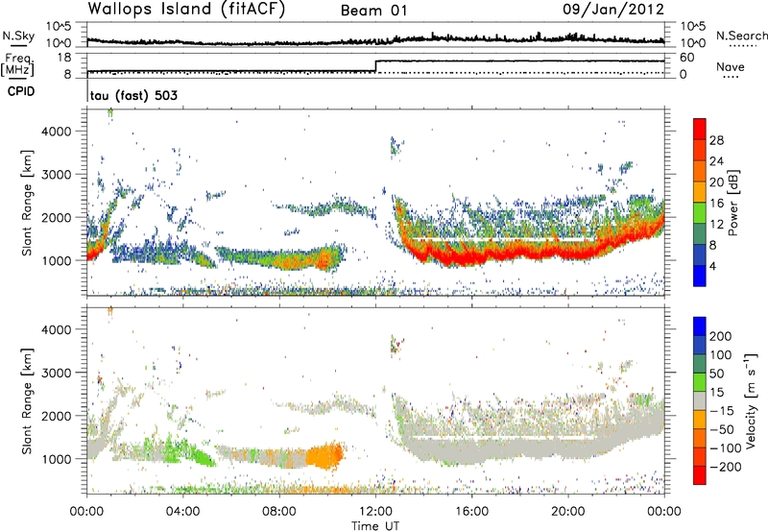768x532 pixels.
Task: Click the "18" tick on the frequency axis
Action: tap(64, 58)
